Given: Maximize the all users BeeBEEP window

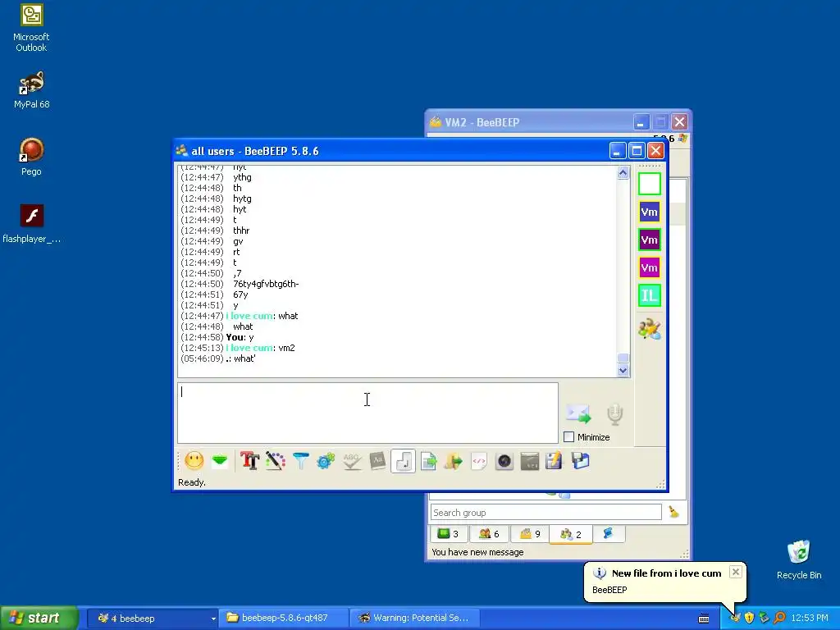Looking at the screenshot, I should point(637,151).
